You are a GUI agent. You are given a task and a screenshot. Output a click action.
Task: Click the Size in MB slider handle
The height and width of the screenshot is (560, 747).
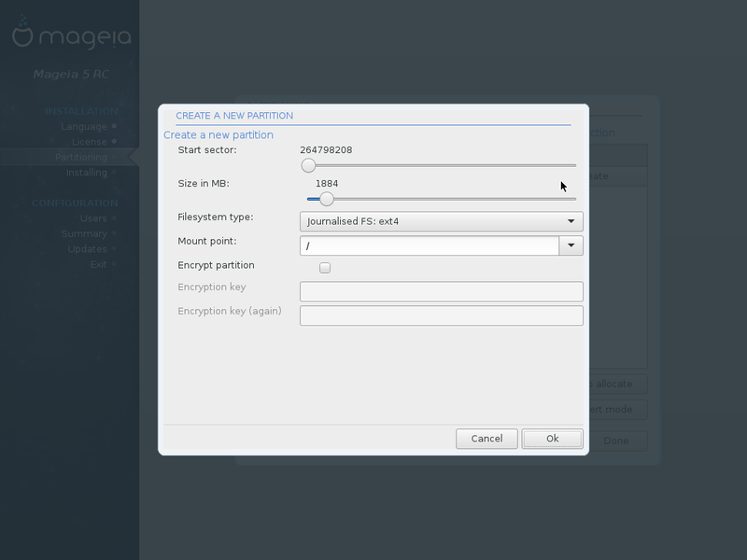click(x=326, y=199)
